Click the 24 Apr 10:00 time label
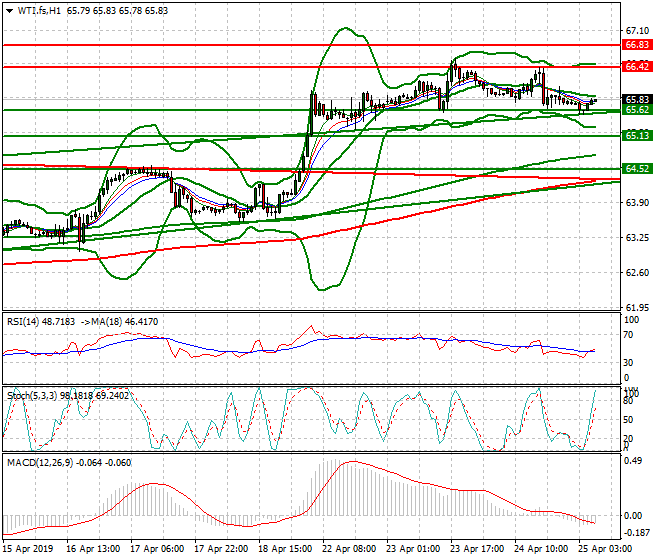Image resolution: width=660 pixels, height=560 pixels. (x=541, y=549)
